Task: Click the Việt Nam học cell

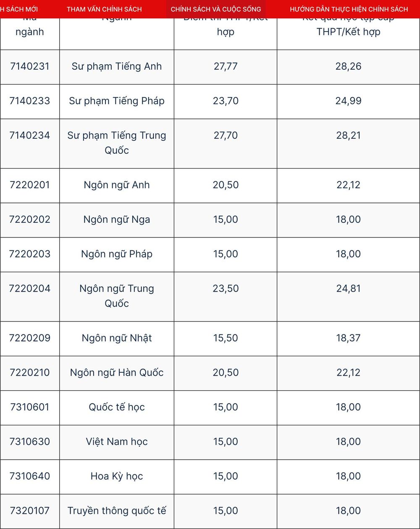Action: (x=117, y=442)
